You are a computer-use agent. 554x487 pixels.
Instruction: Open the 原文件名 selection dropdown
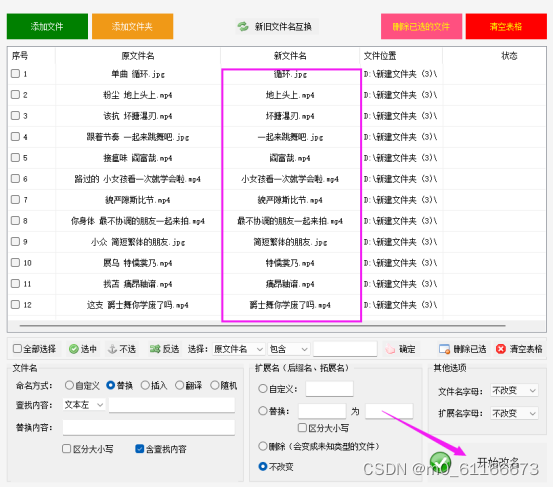click(x=238, y=349)
